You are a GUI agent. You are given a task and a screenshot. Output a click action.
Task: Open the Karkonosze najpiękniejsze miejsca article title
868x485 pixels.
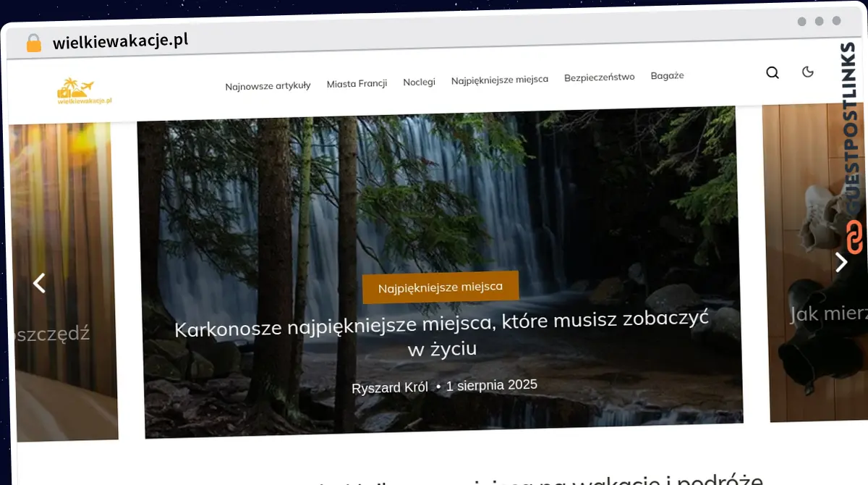(442, 333)
